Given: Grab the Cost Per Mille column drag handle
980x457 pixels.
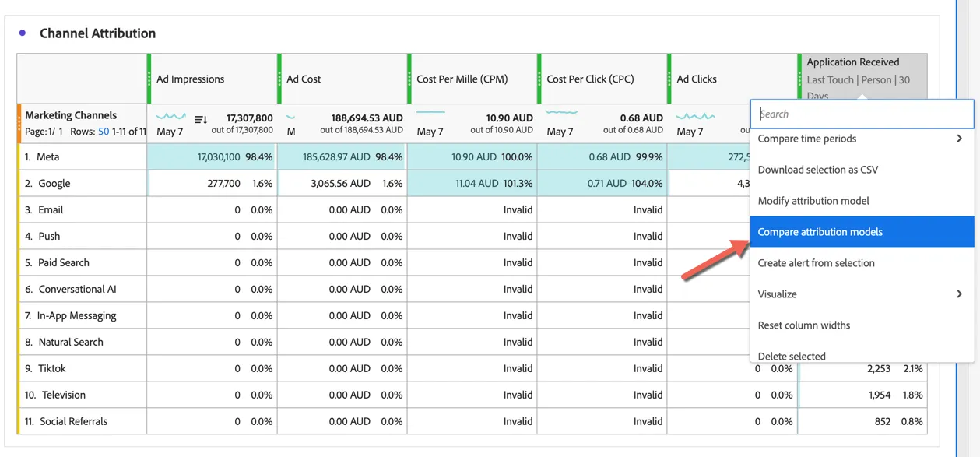Looking at the screenshot, I should click(409, 79).
